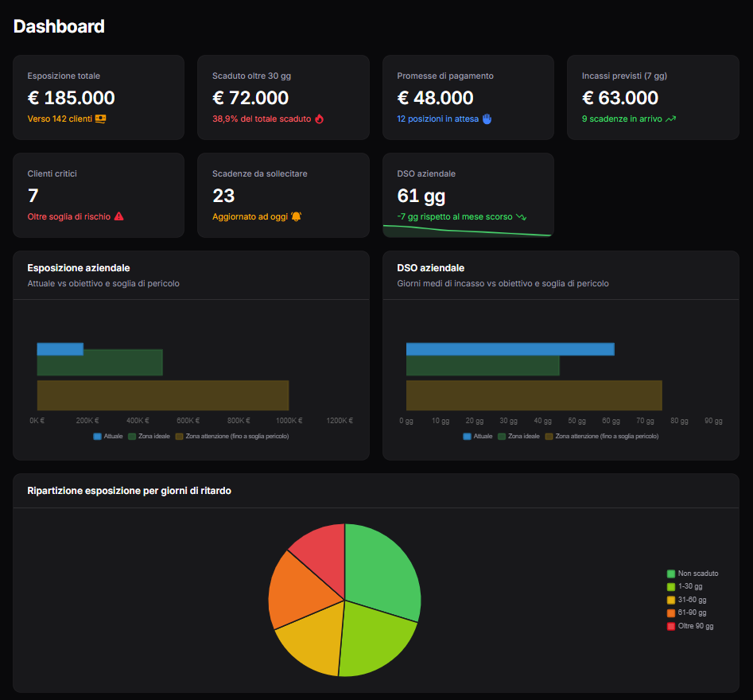Click the Non scaduto legend swatch
Image resolution: width=753 pixels, height=700 pixels.
(x=671, y=574)
